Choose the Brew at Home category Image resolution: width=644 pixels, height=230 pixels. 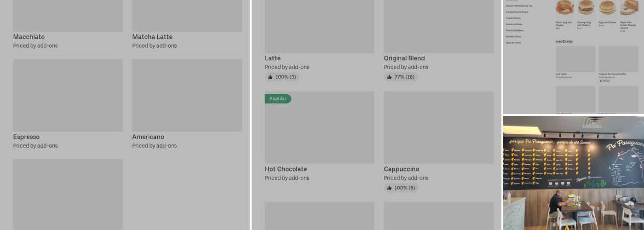tap(513, 43)
